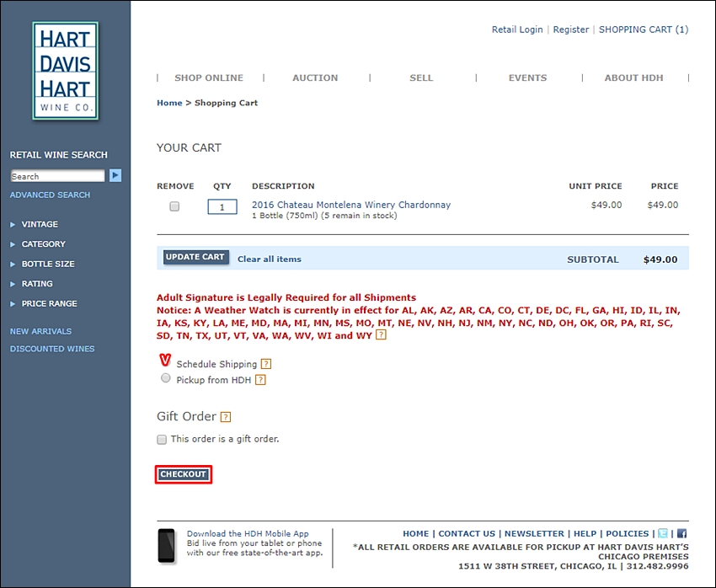Image resolution: width=716 pixels, height=588 pixels.
Task: Open the Twitter icon in the footer
Action: pyautogui.click(x=663, y=533)
